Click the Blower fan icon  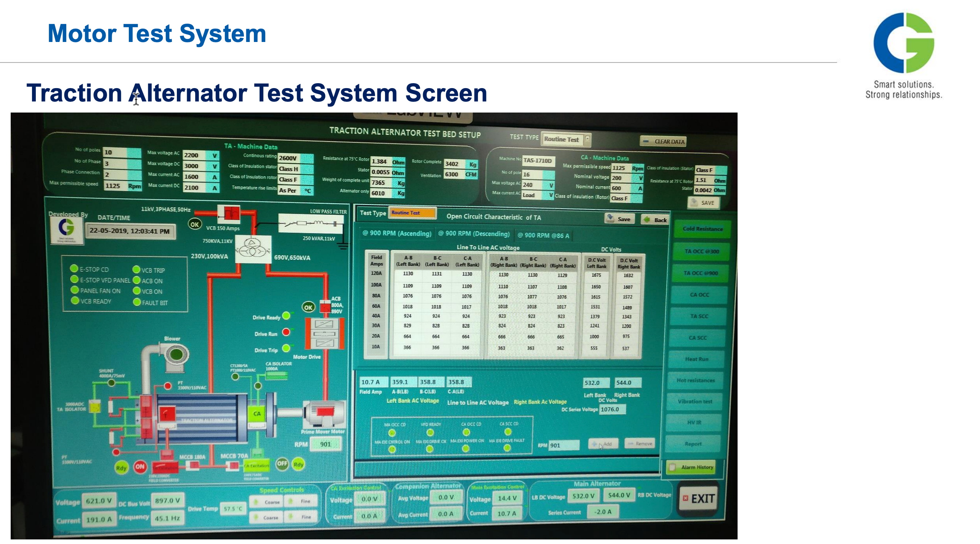point(176,355)
